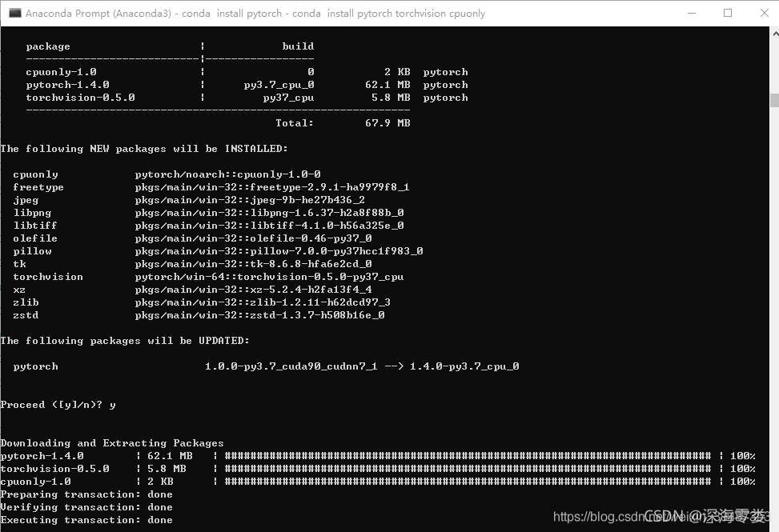
Task: Minimize the Anaconda Prompt window
Action: tap(692, 13)
